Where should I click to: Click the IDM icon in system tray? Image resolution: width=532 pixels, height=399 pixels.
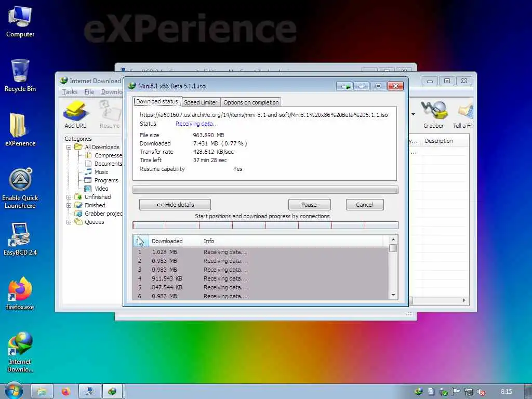click(x=419, y=392)
